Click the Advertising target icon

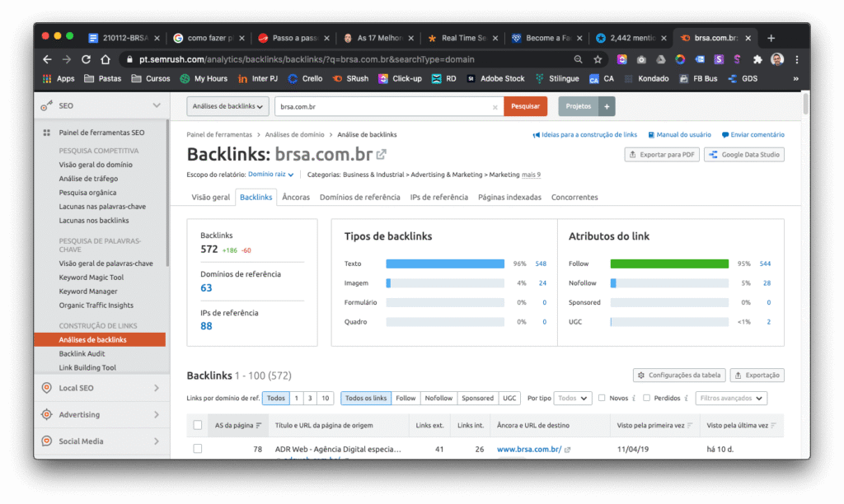47,414
